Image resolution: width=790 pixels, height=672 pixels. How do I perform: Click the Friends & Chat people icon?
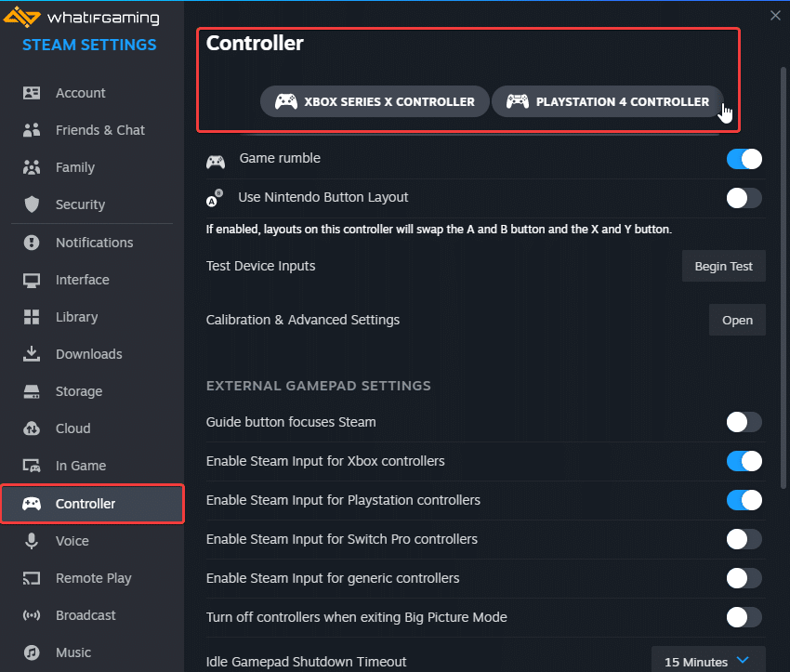pos(32,130)
